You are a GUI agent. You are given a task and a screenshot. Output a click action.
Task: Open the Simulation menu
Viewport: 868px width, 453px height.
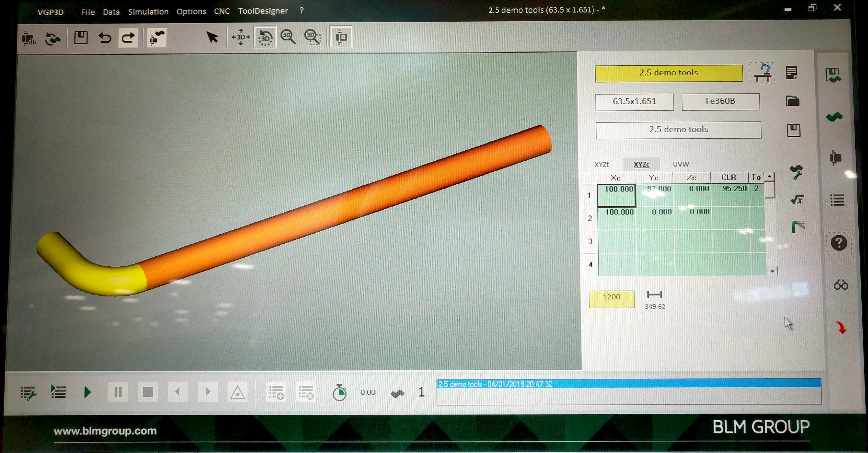point(148,12)
